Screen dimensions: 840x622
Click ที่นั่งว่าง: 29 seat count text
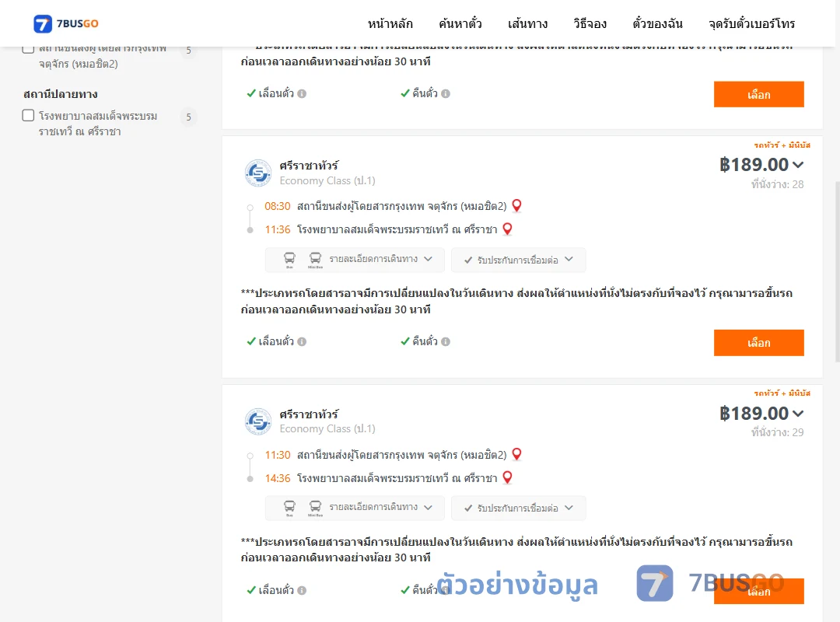pos(777,432)
